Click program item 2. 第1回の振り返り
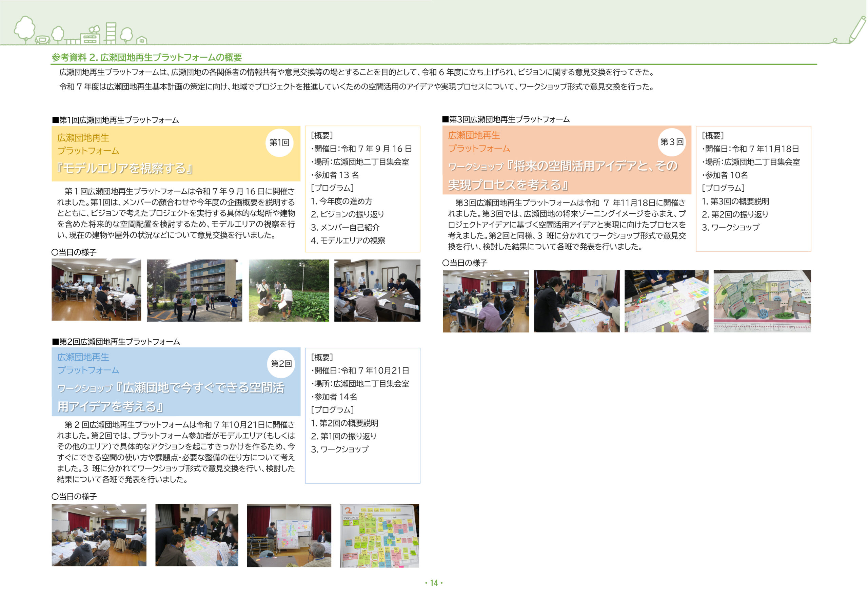 point(344,436)
